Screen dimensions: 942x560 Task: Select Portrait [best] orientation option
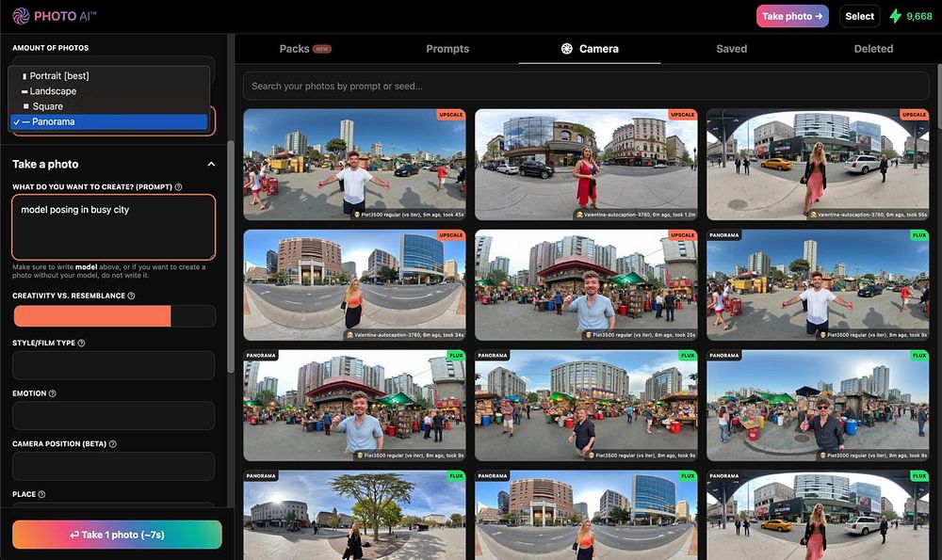coord(109,75)
